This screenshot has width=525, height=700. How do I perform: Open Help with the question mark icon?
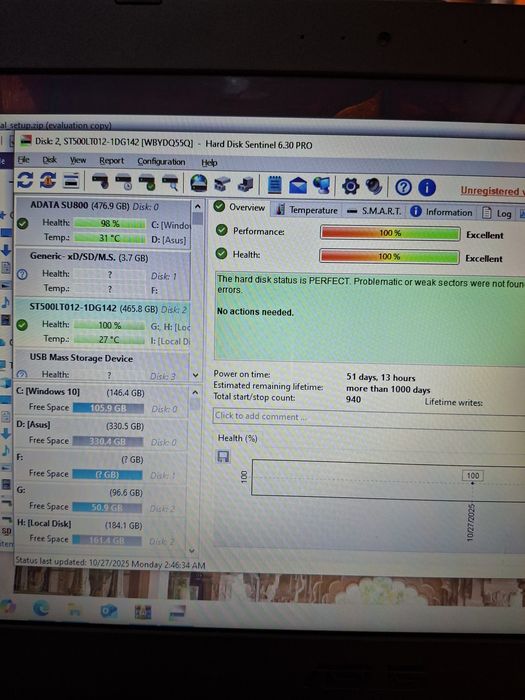click(x=403, y=188)
